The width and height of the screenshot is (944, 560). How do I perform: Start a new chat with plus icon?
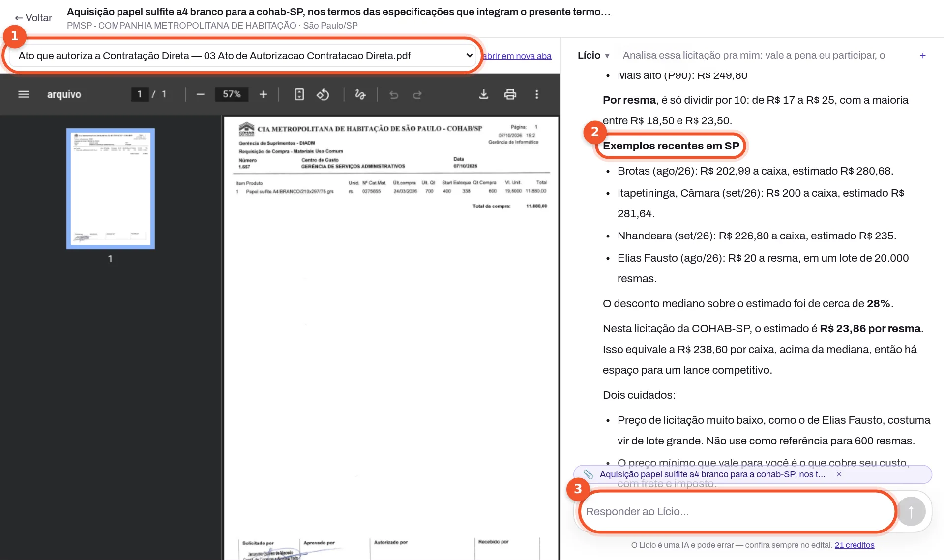923,56
